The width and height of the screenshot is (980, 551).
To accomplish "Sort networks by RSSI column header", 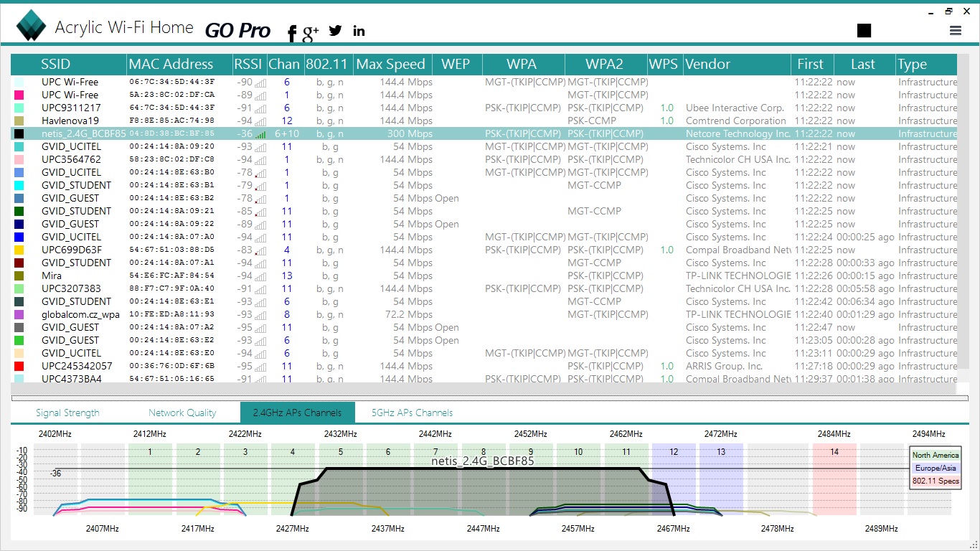I will point(248,64).
